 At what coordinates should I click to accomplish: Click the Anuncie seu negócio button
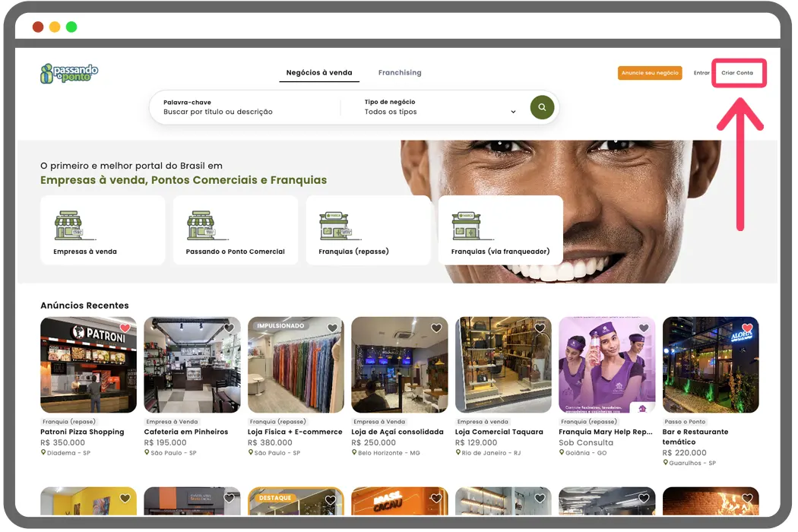point(650,73)
